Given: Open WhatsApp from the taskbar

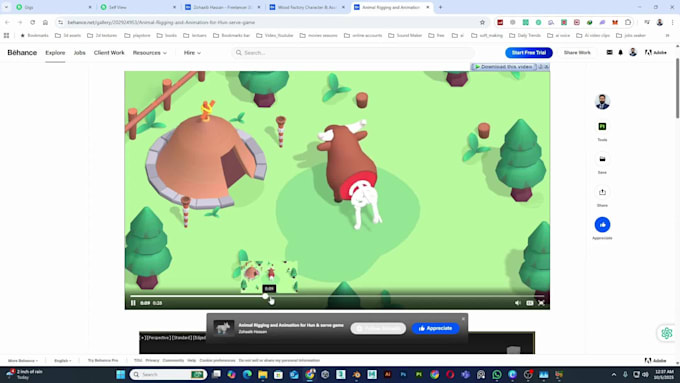Looking at the screenshot, I should [497, 374].
